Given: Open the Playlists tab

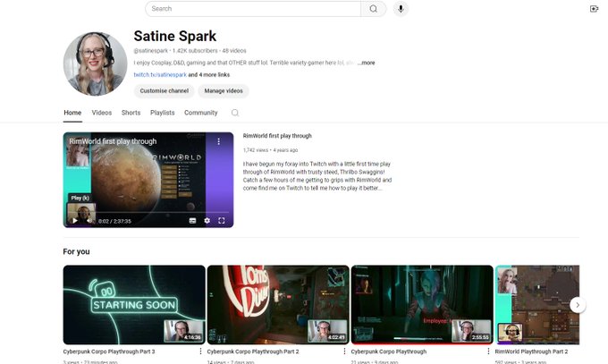Looking at the screenshot, I should (163, 113).
